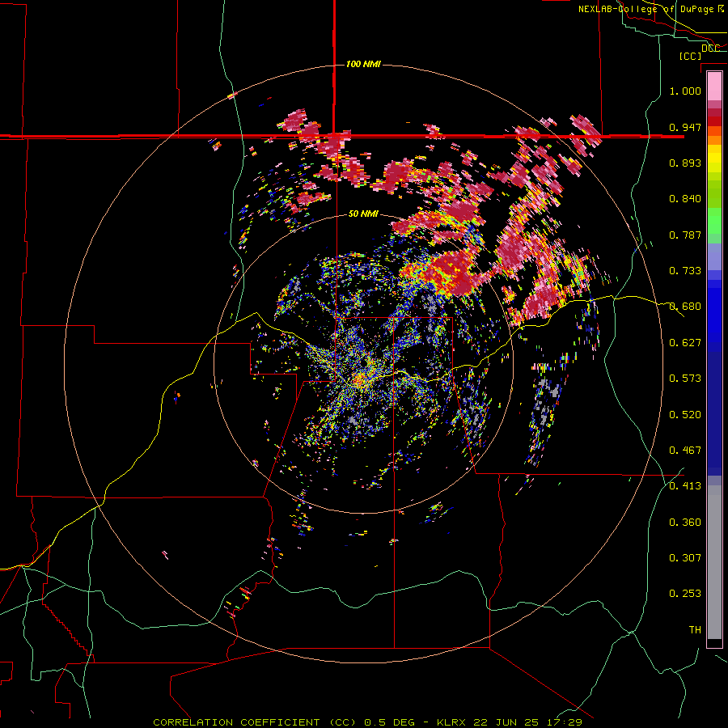Pick the gray lower color bar section
The width and height of the screenshot is (728, 728).
click(x=714, y=562)
